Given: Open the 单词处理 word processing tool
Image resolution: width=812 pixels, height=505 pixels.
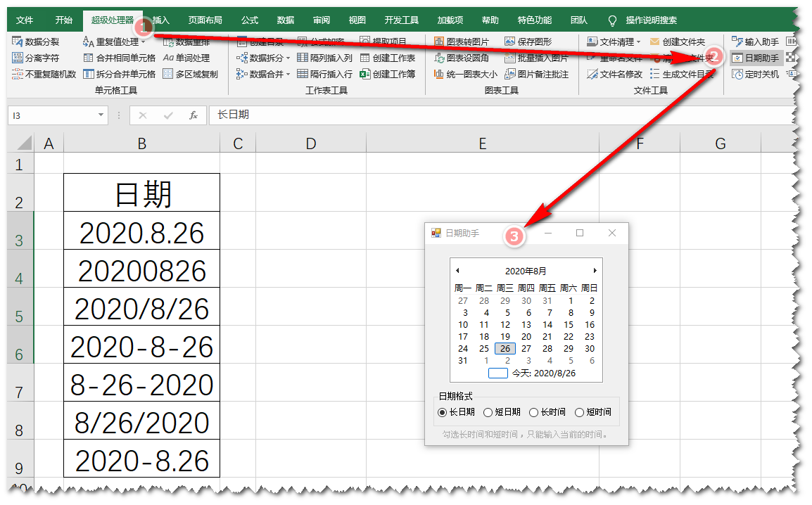Looking at the screenshot, I should click(186, 58).
